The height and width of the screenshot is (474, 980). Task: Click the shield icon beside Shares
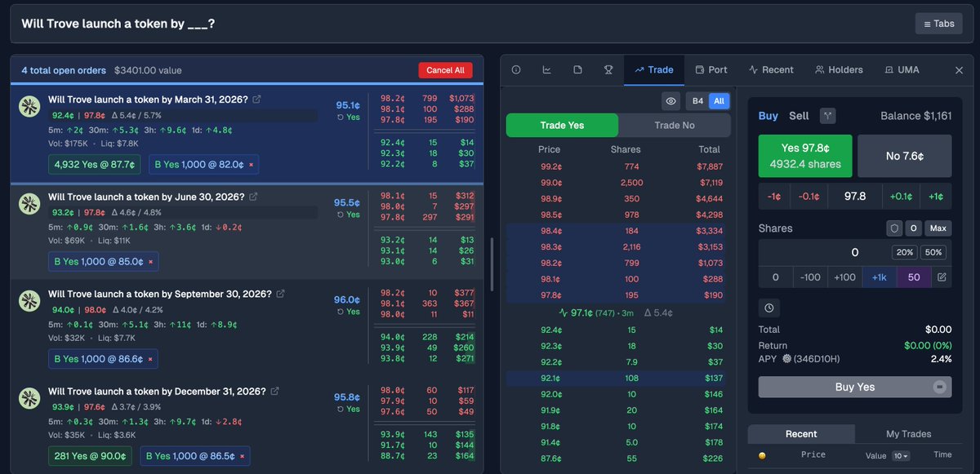coord(894,228)
